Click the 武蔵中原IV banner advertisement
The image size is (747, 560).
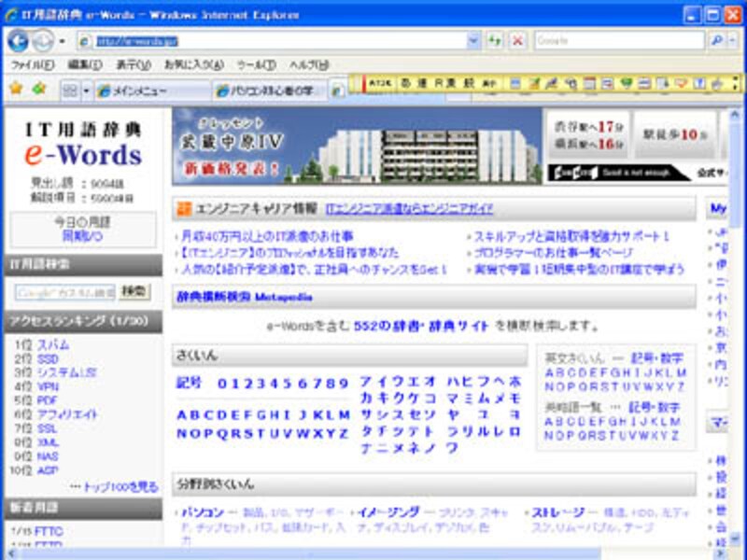coord(356,145)
